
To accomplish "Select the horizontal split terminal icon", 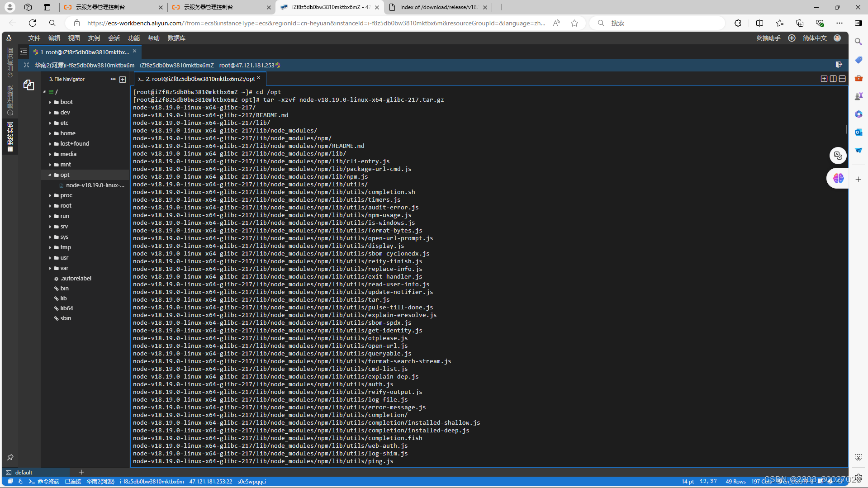I will tap(843, 79).
